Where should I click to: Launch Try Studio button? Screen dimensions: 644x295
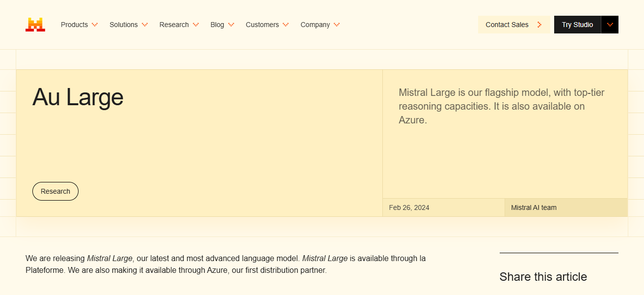577,25
